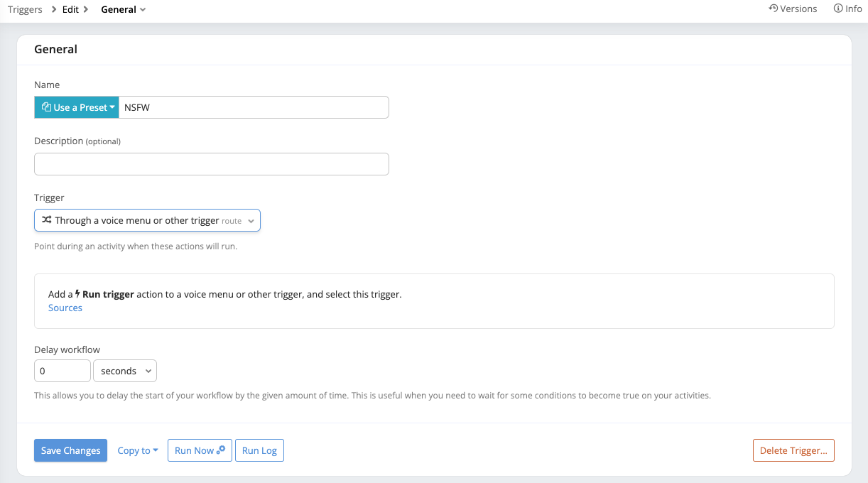Open the Use a Preset dropdown

[x=76, y=107]
